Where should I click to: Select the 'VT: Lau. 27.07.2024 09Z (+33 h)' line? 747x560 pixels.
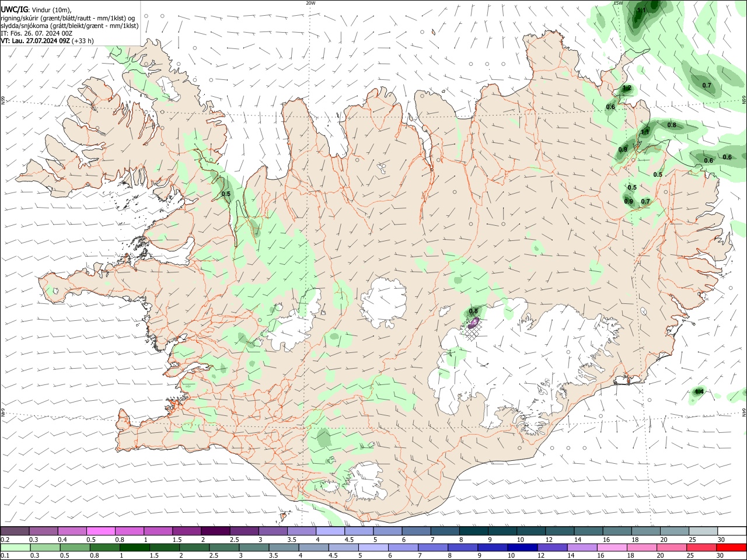47,41
